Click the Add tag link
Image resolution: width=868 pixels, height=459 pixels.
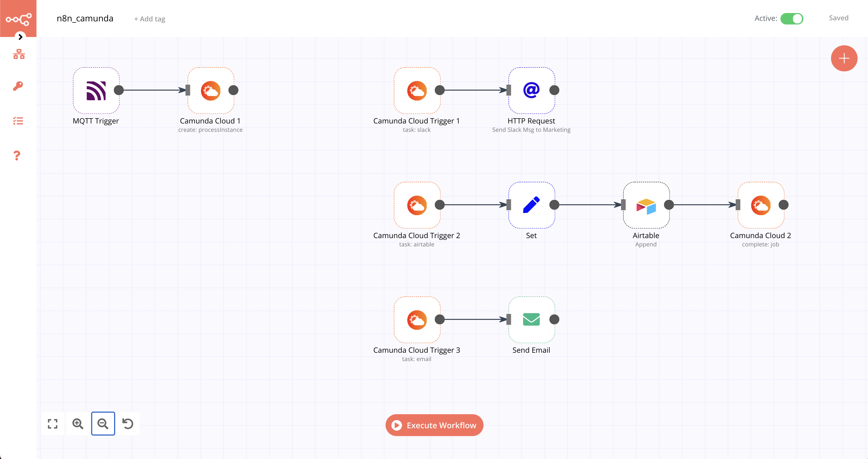click(x=150, y=19)
